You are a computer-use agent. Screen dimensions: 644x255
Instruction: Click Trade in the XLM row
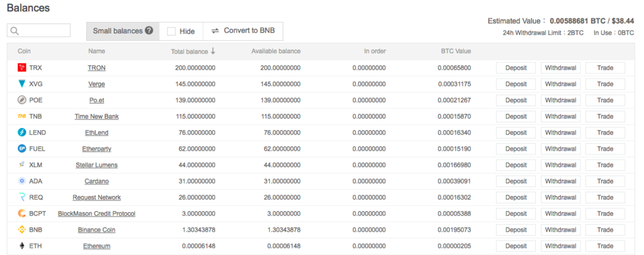(605, 165)
